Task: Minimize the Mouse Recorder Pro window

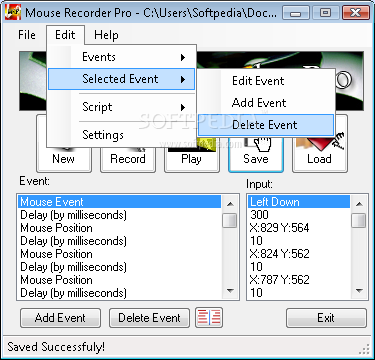Action: pyautogui.click(x=295, y=13)
